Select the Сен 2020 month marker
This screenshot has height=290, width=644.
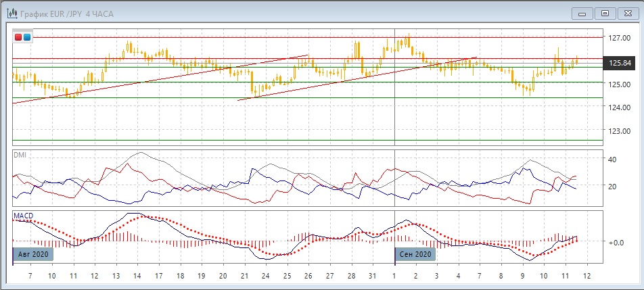[x=415, y=254]
